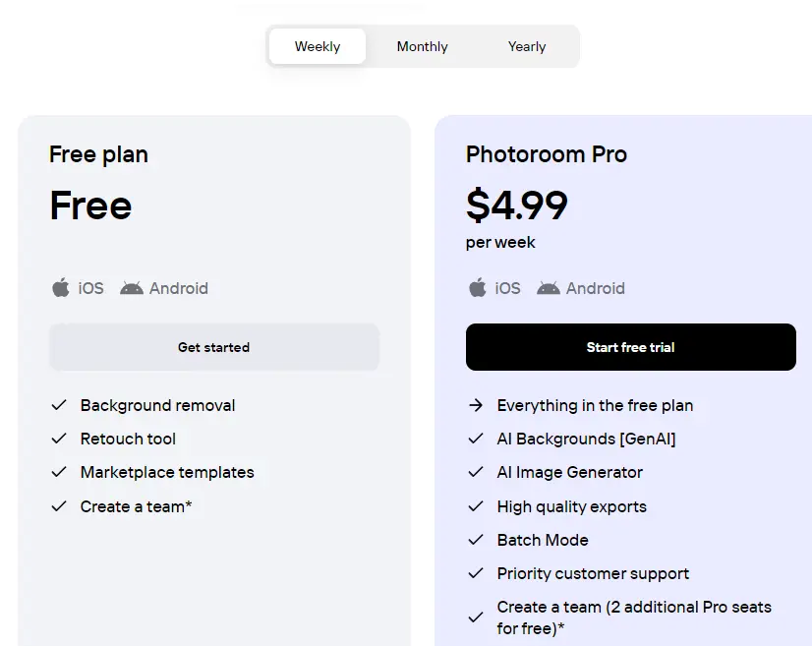The image size is (812, 646).
Task: Click the Get started button
Action: (214, 346)
